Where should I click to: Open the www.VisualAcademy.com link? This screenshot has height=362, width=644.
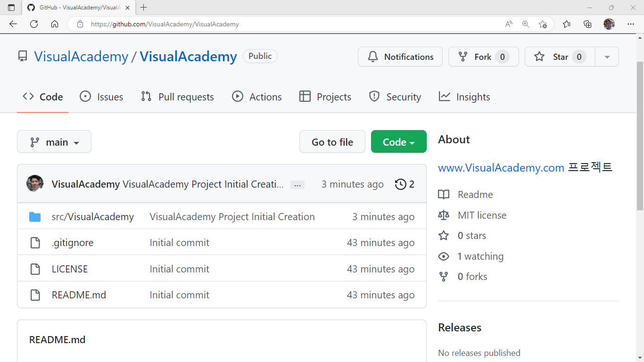coord(501,167)
